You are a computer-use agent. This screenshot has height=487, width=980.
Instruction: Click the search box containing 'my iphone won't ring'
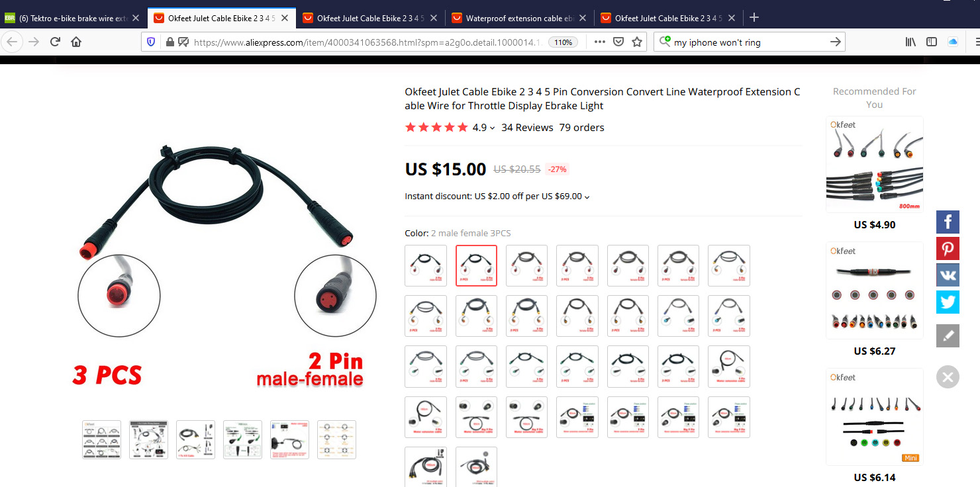[x=748, y=42]
